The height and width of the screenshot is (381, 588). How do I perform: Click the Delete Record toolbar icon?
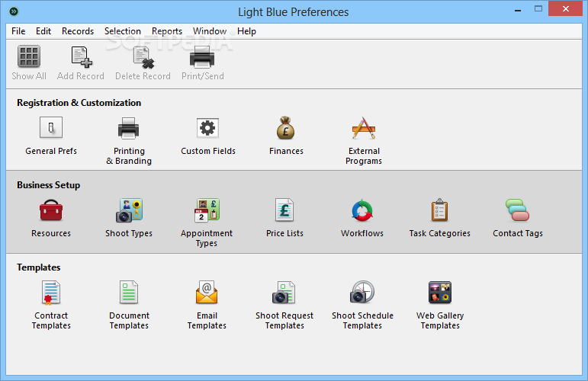(x=143, y=58)
